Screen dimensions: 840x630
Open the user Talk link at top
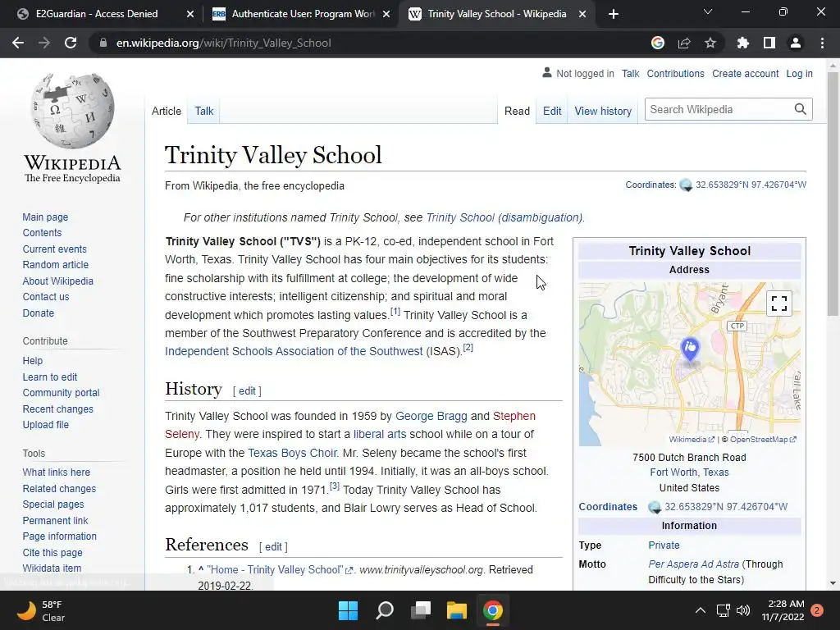[x=631, y=73]
